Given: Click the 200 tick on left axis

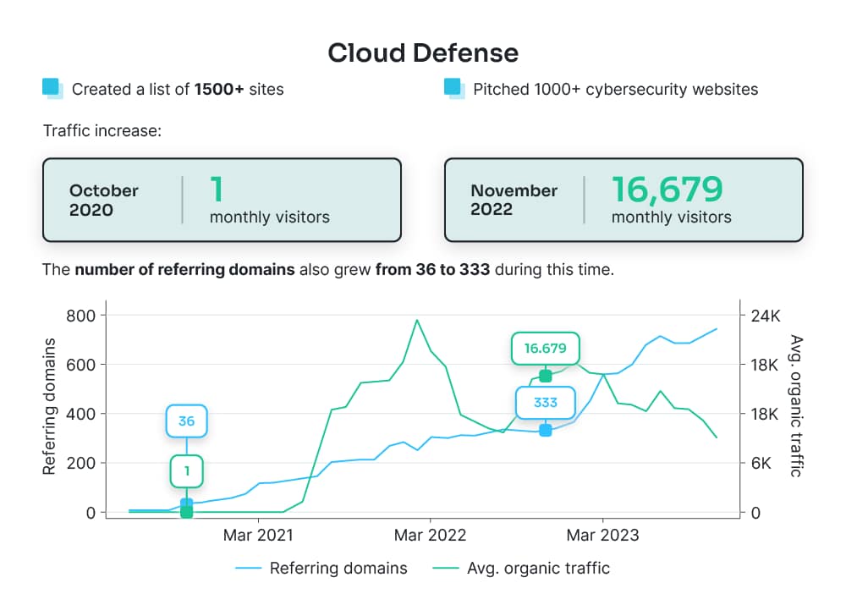Looking at the screenshot, I should point(81,463).
